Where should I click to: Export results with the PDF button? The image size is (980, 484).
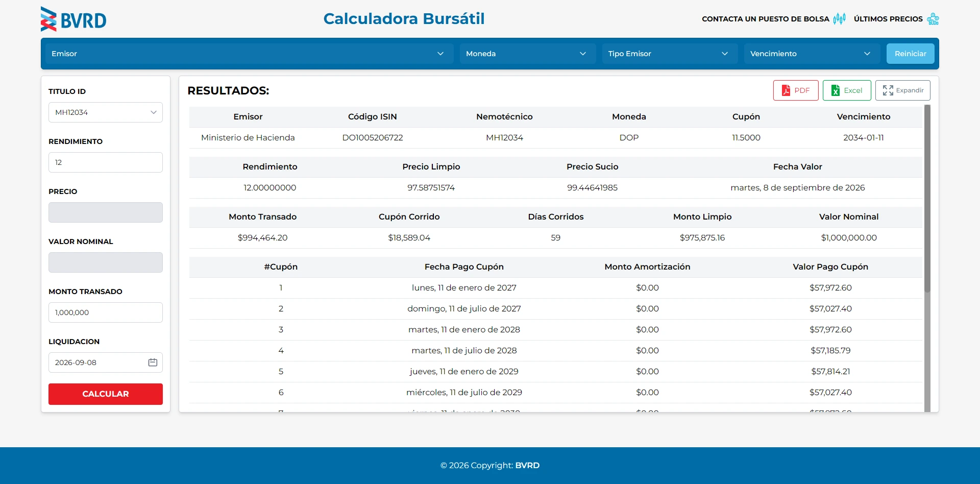coord(796,90)
